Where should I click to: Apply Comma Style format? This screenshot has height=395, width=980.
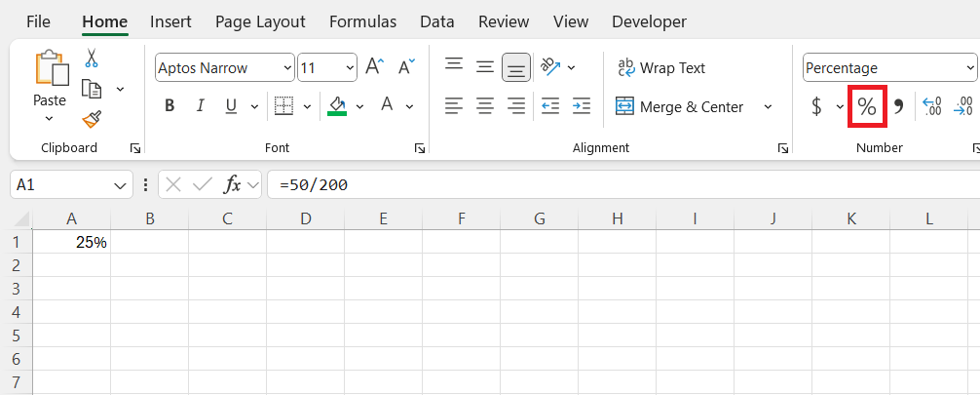(x=899, y=107)
